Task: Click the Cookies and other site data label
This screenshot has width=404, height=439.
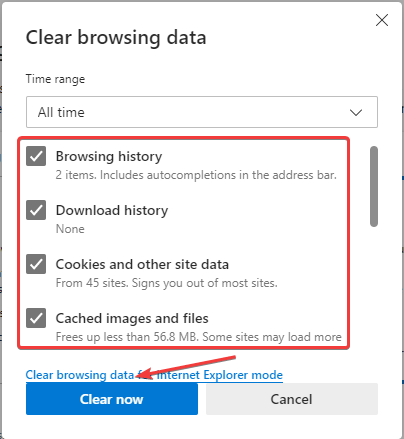Action: click(x=142, y=264)
